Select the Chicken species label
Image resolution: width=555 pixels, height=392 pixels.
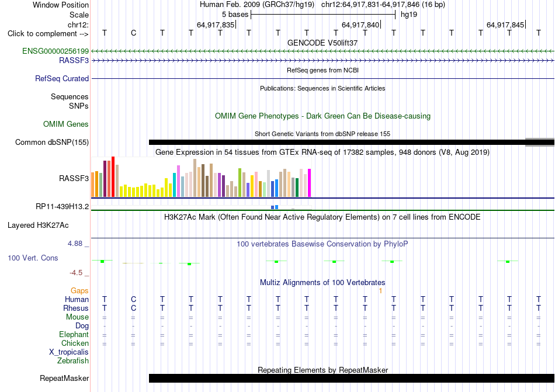pos(75,343)
